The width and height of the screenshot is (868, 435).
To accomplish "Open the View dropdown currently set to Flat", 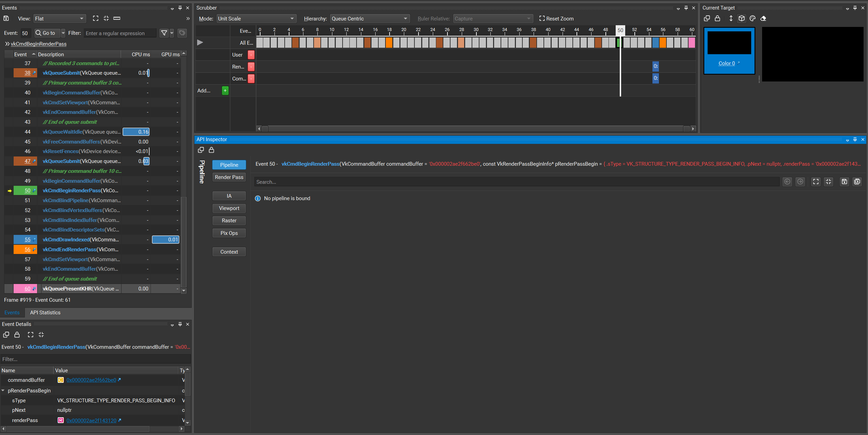I will point(59,18).
